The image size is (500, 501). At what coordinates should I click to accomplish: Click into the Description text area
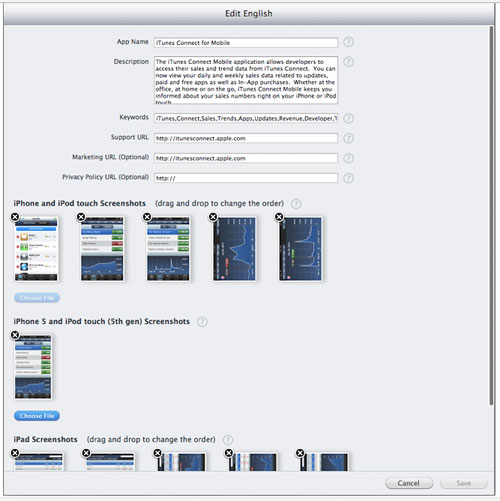(x=246, y=80)
